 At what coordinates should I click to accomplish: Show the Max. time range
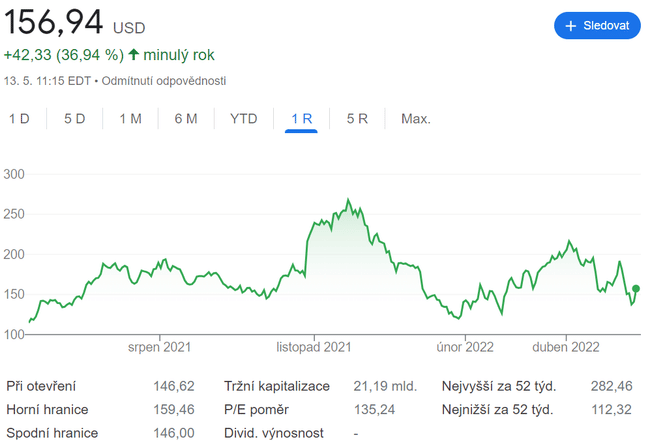pyautogui.click(x=415, y=119)
